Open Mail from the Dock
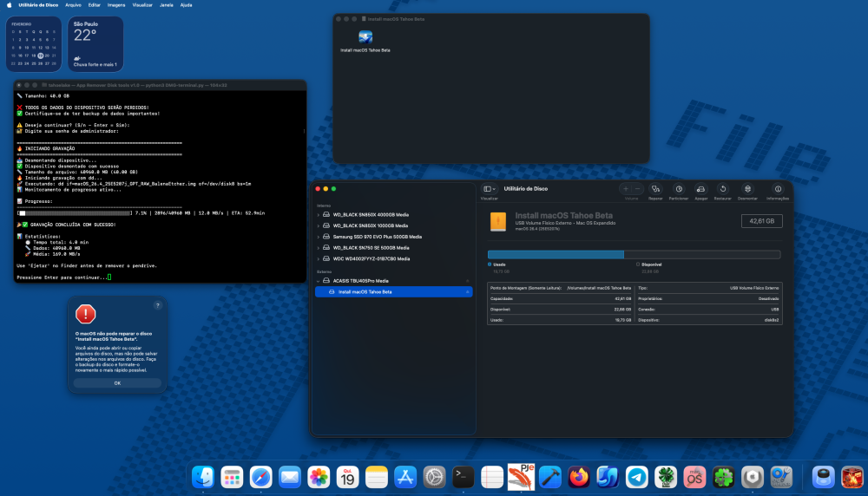This screenshot has width=868, height=496. [290, 477]
